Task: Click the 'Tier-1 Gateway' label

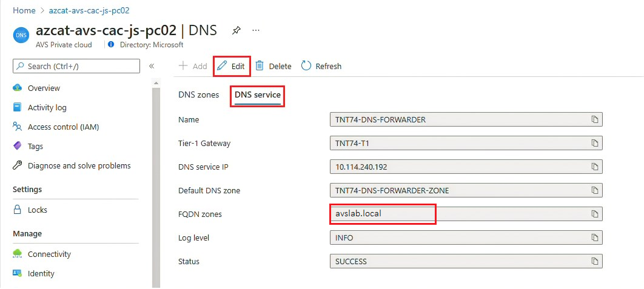Action: [204, 143]
